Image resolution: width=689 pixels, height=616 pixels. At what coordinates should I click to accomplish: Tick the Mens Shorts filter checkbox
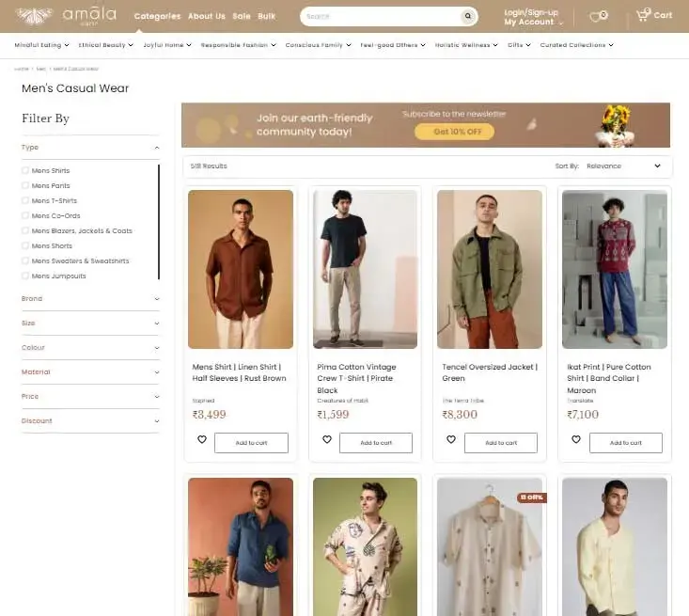[x=25, y=246]
